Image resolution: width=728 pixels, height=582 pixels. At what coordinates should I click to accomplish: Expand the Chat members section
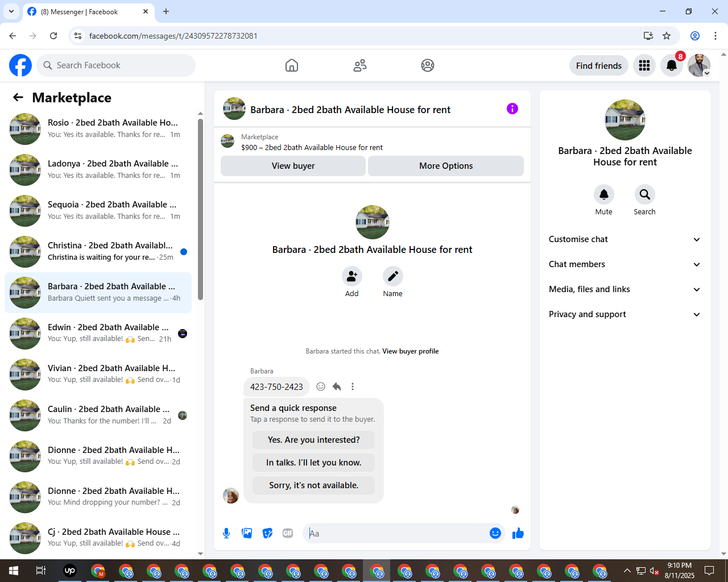pos(624,264)
